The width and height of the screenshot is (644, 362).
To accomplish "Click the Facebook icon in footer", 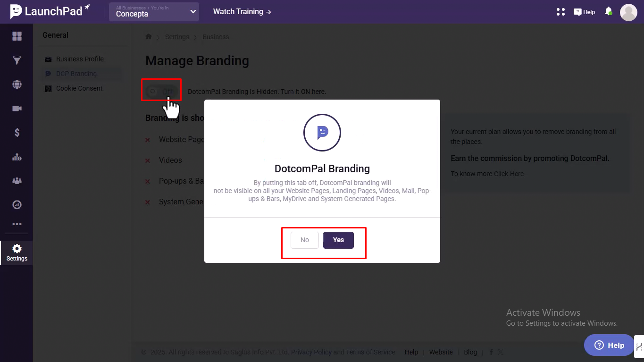I will coord(491,352).
